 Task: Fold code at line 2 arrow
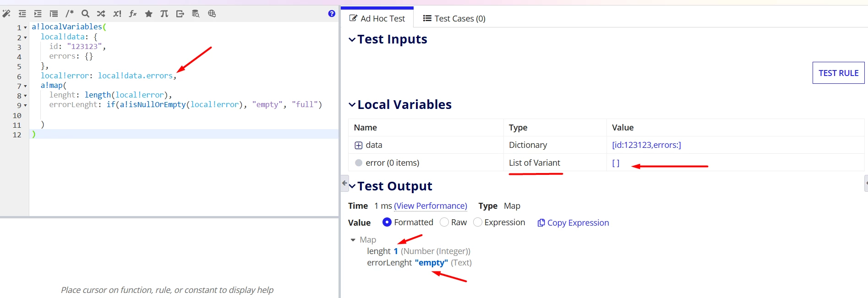pyautogui.click(x=25, y=38)
